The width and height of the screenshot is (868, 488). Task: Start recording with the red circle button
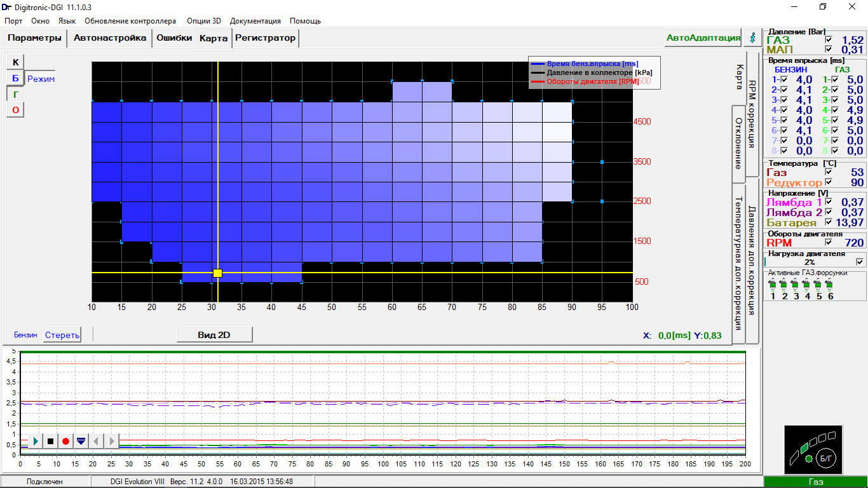click(65, 441)
